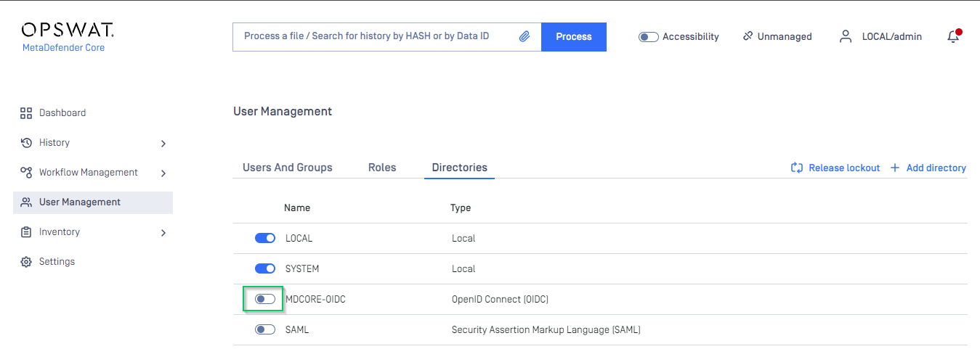
Task: Turn on the Accessibility switch
Action: click(649, 37)
